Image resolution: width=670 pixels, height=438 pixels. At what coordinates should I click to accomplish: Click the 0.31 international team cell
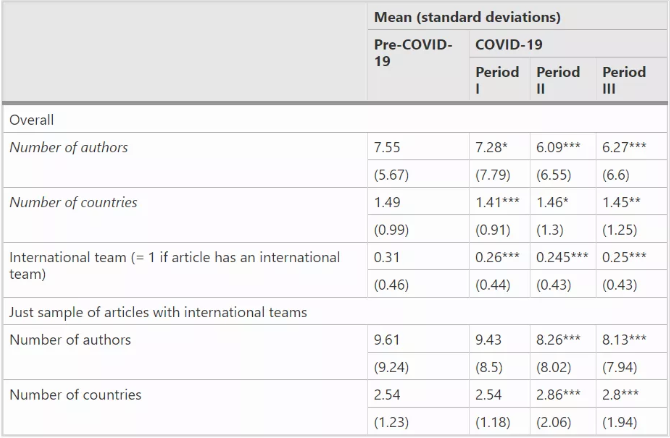point(388,257)
